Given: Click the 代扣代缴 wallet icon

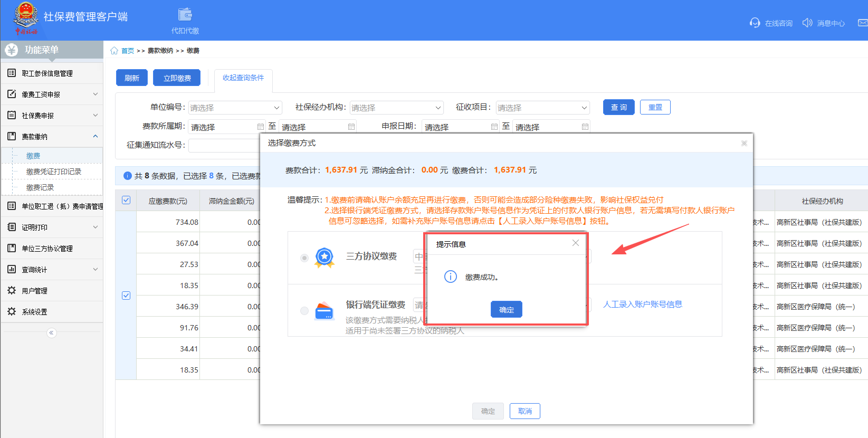Looking at the screenshot, I should (x=185, y=15).
